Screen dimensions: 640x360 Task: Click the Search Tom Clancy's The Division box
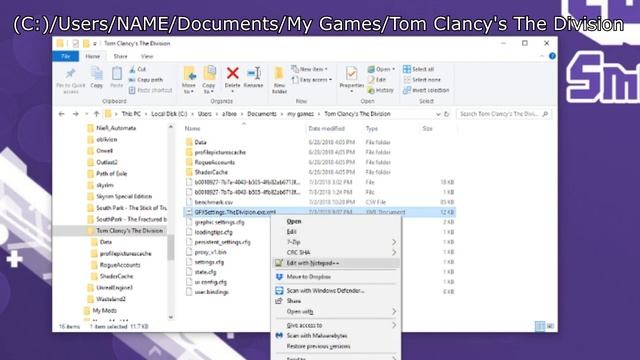pos(504,114)
